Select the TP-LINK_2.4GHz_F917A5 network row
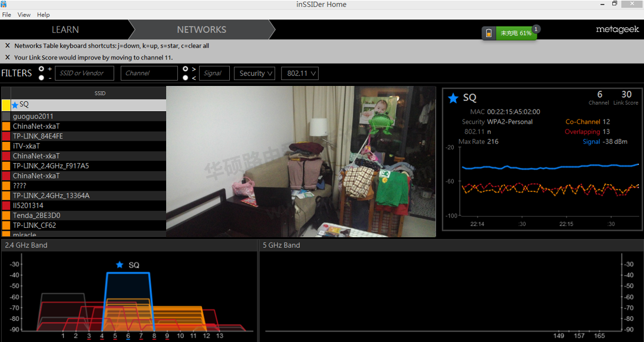 (x=84, y=166)
